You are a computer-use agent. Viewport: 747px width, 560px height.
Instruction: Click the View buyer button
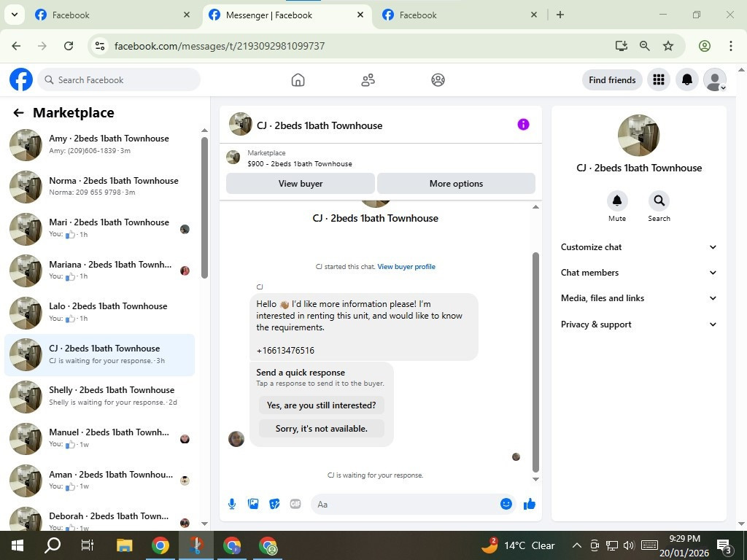[300, 183]
